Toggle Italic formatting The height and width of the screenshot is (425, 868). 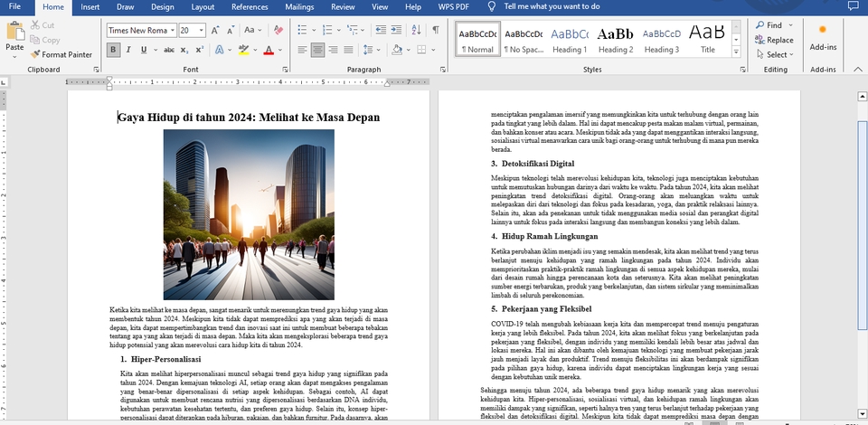(x=128, y=50)
